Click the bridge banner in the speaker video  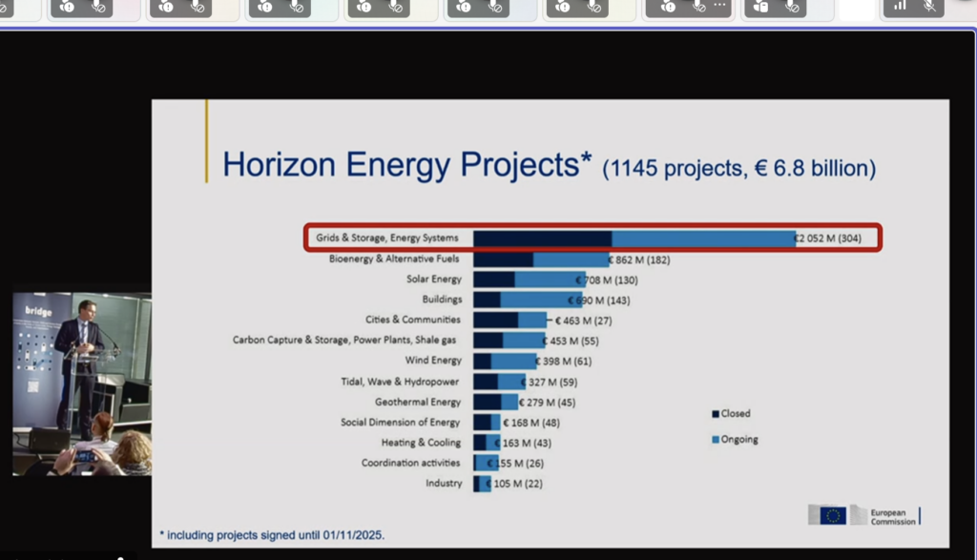(39, 312)
